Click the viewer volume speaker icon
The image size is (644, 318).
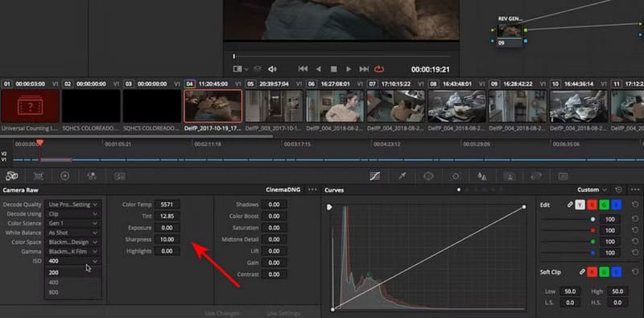272,69
